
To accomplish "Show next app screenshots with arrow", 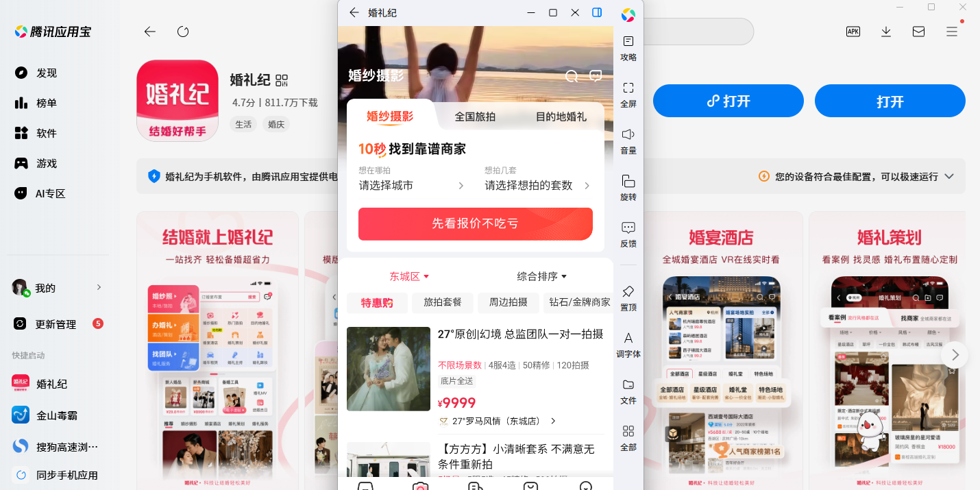I will click(x=955, y=355).
